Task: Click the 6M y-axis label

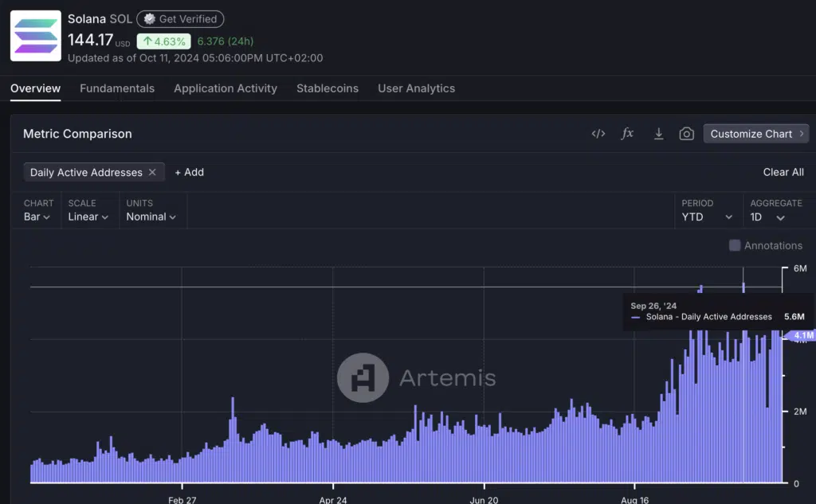Action: [x=800, y=268]
